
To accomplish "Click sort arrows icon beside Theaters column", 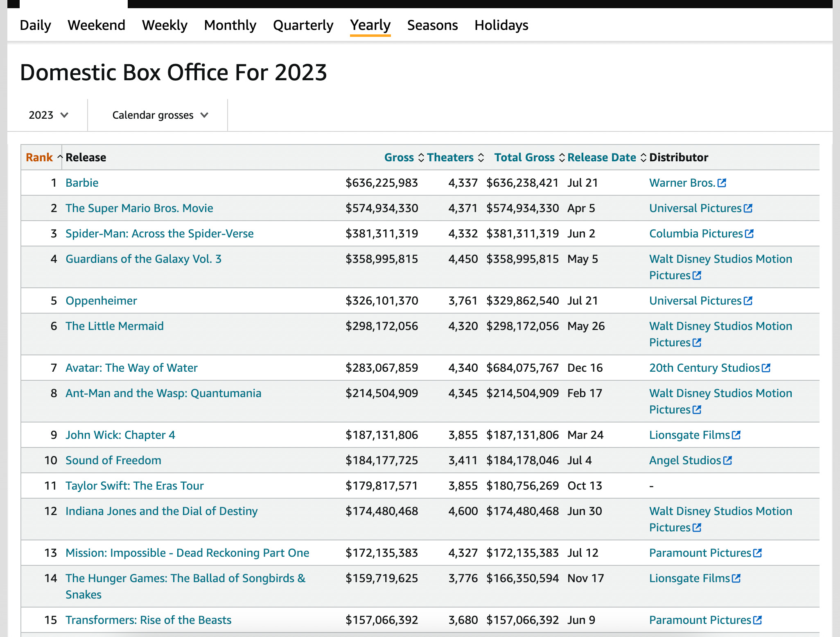I will (x=481, y=158).
